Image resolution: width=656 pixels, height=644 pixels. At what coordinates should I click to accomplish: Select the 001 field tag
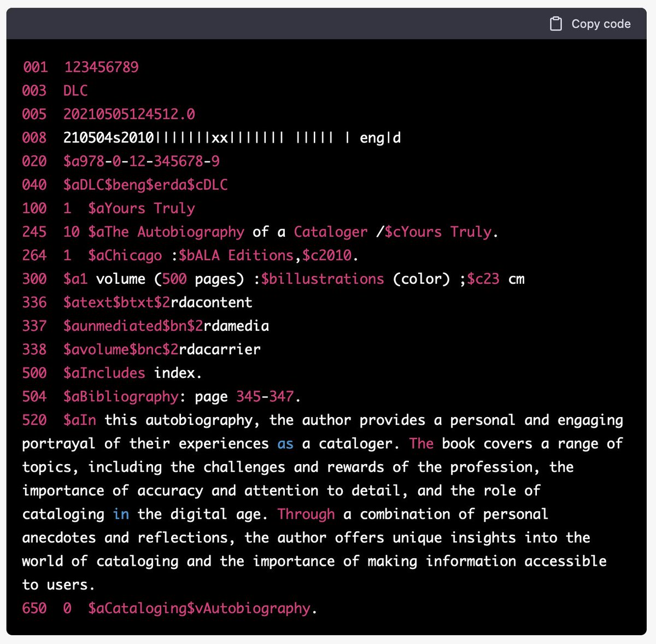pos(35,67)
